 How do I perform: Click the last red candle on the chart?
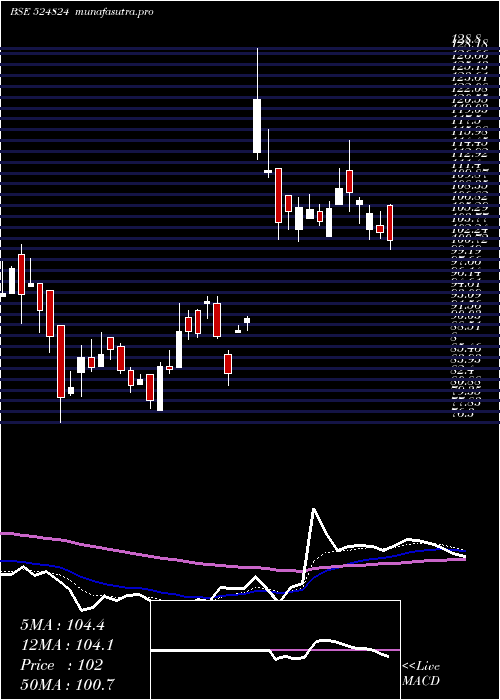tap(390, 223)
